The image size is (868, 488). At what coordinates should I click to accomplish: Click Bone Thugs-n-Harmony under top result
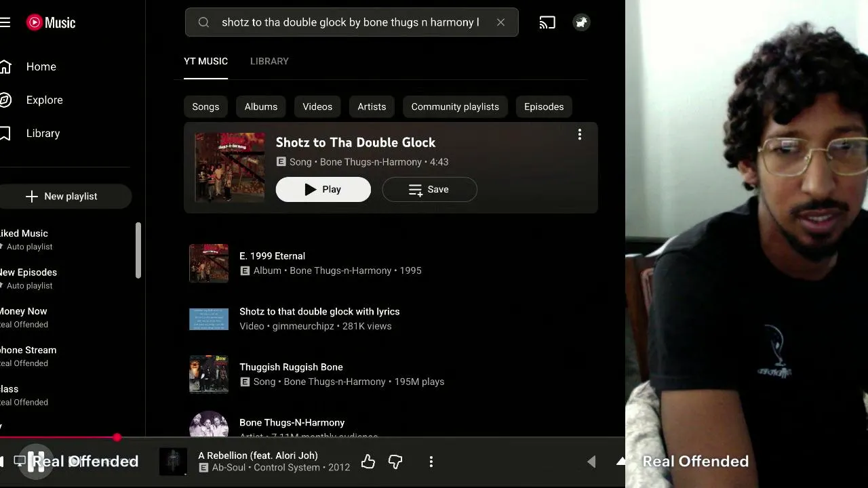click(371, 162)
